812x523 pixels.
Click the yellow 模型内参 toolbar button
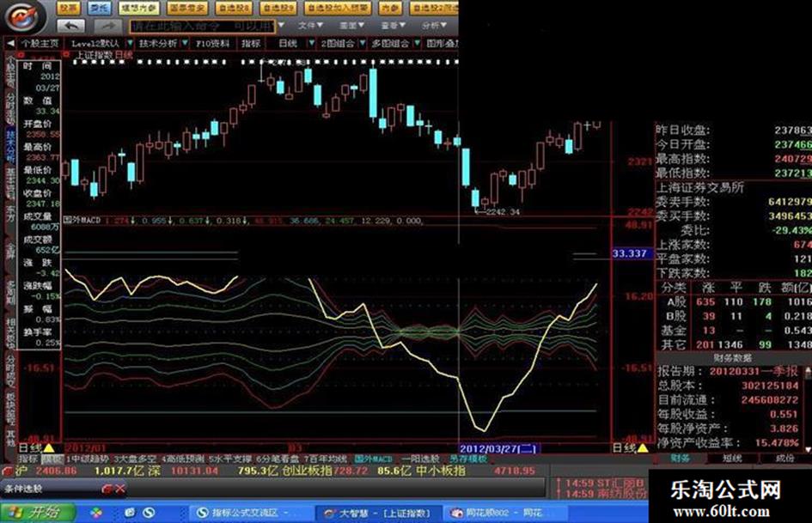pyautogui.click(x=139, y=8)
